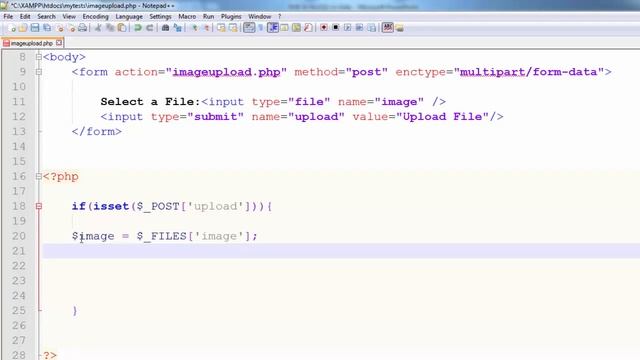Click the </form> closing tag
This screenshot has width=640, height=360.
(97, 131)
